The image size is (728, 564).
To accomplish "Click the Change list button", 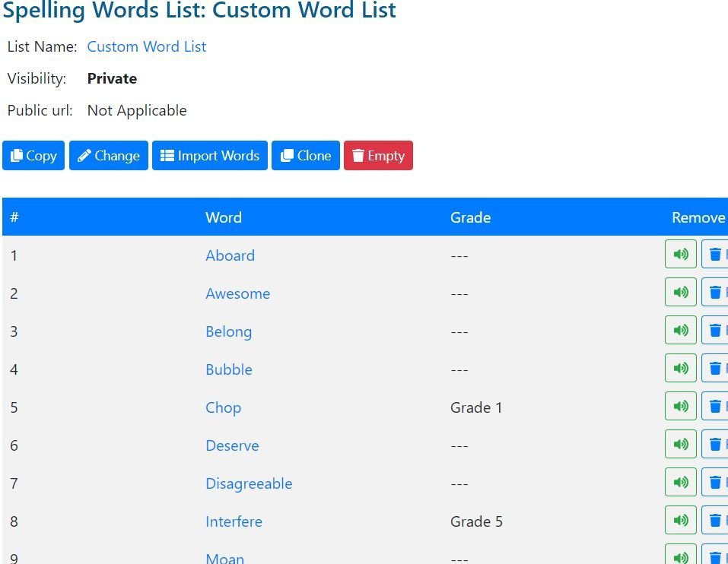I will pos(109,155).
